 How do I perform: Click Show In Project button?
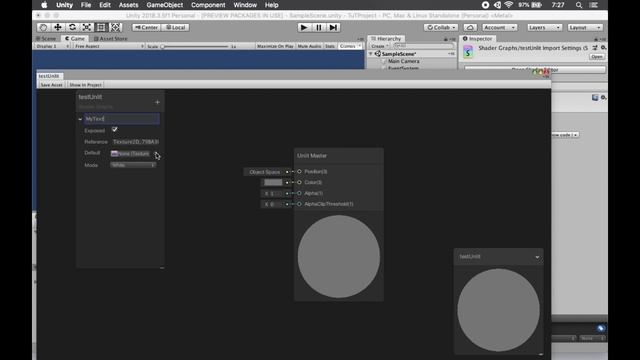(x=85, y=85)
